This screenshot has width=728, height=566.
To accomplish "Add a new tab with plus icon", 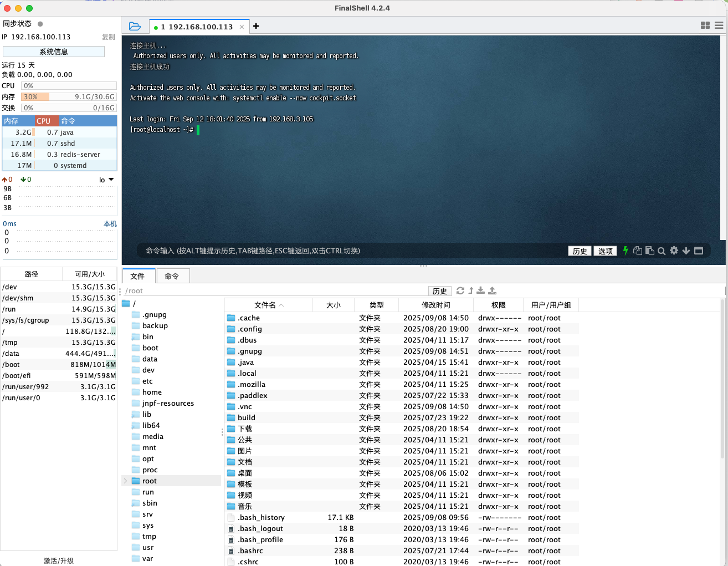I will pyautogui.click(x=256, y=26).
